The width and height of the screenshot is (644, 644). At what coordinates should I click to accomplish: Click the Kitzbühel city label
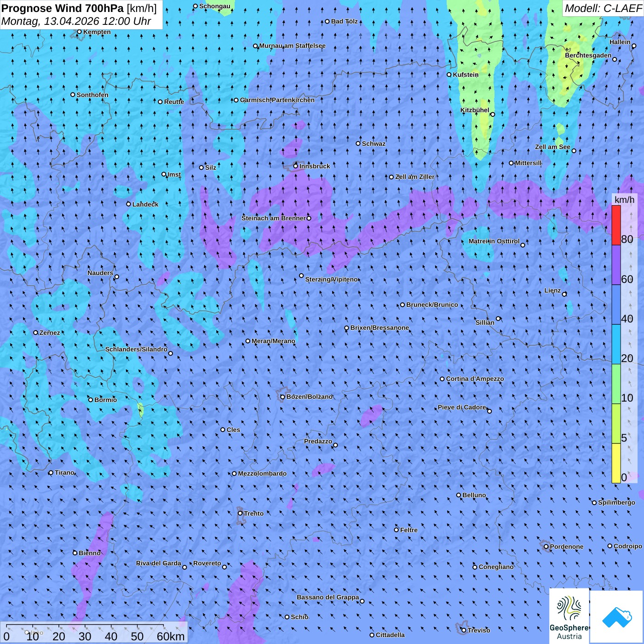click(x=475, y=110)
